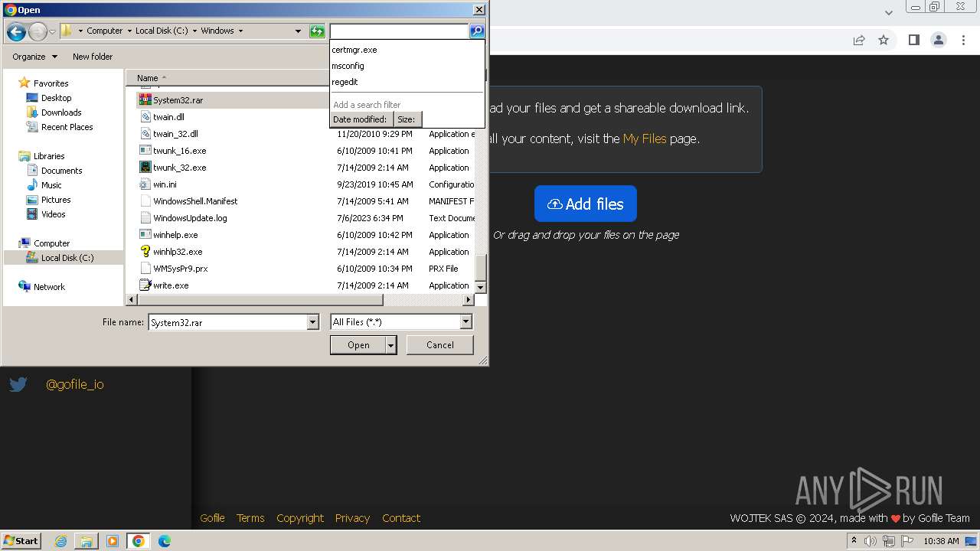Open the Chrome profile avatar icon
This screenshot has height=551, width=980.
[939, 40]
